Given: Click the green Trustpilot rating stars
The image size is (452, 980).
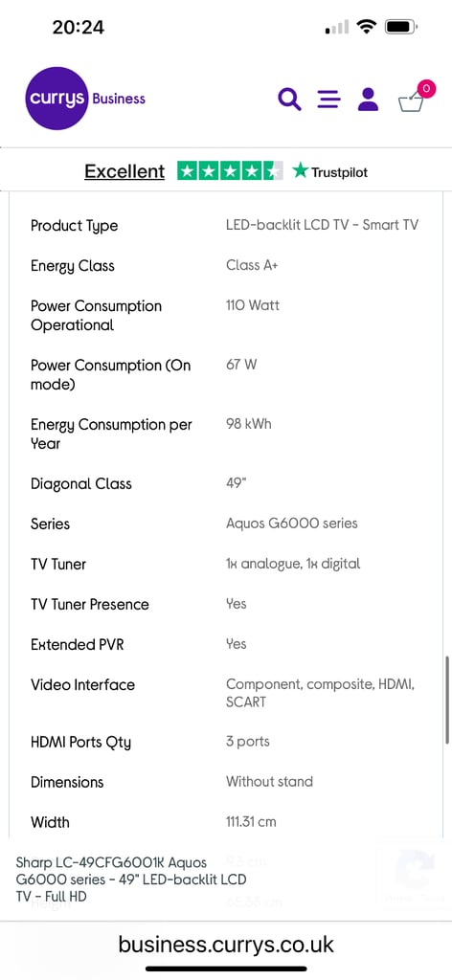Looking at the screenshot, I should 230,170.
